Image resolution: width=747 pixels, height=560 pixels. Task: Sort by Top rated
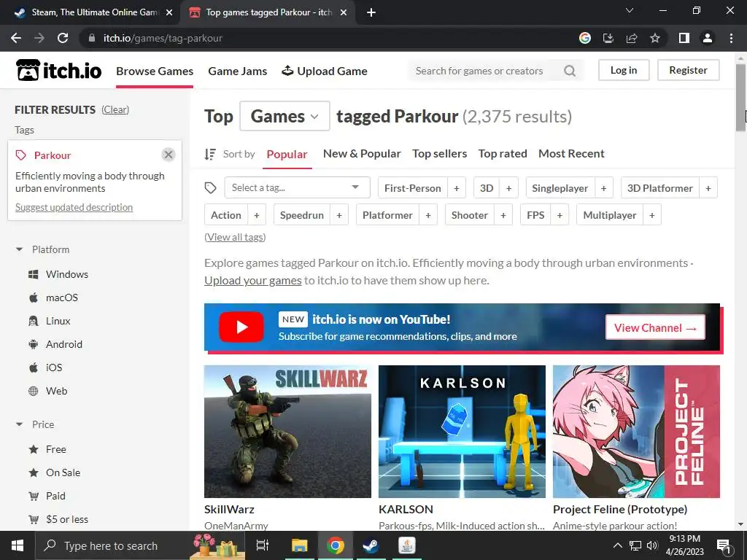[503, 153]
